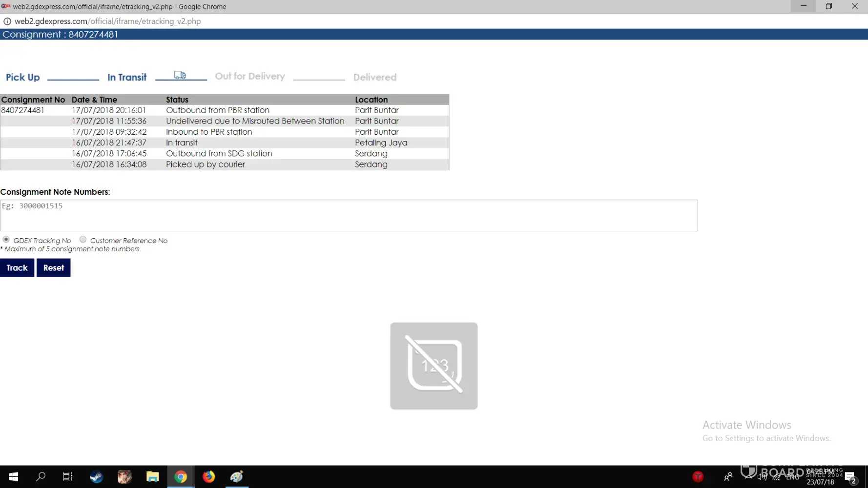The height and width of the screenshot is (488, 868).
Task: Select consignment number 8407274481 in table
Action: coord(23,110)
